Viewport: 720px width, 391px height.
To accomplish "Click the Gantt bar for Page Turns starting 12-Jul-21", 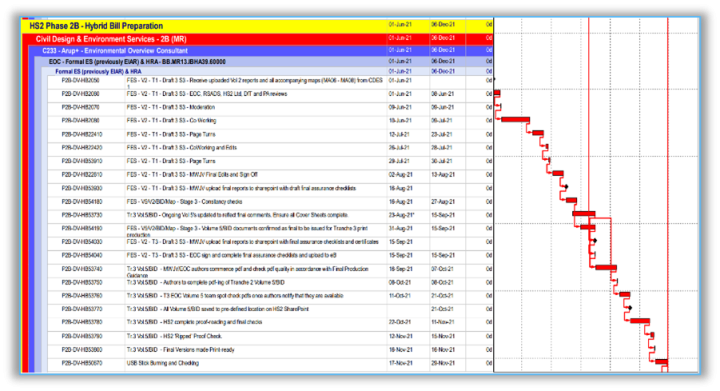I will coord(538,133).
